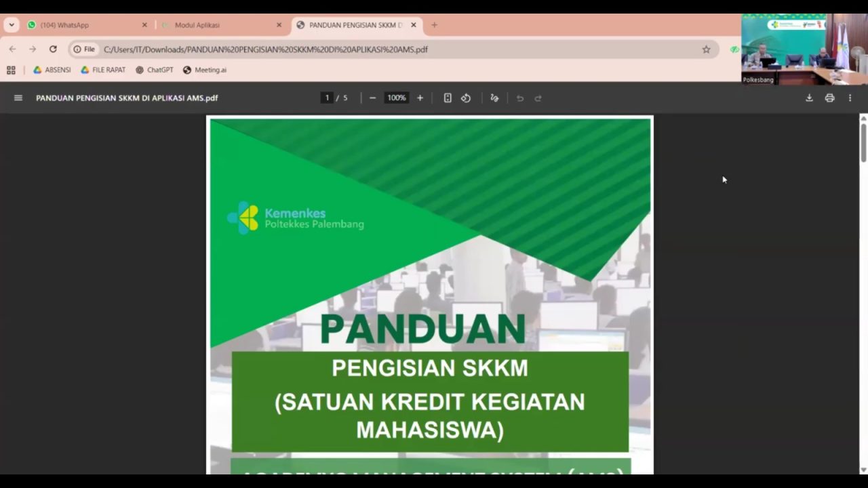Screen dimensions: 868x488
Task: Open the ABSENSI bookmark
Action: pos(52,70)
